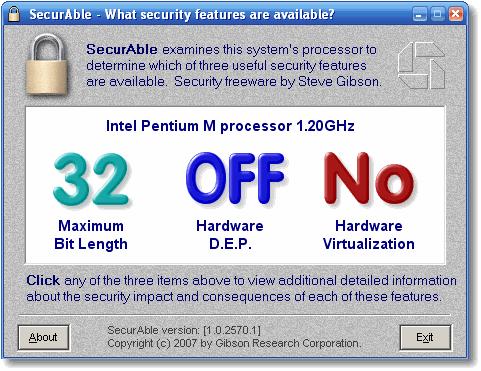481x371 pixels.
Task: Click the red No indicator
Action: (369, 178)
